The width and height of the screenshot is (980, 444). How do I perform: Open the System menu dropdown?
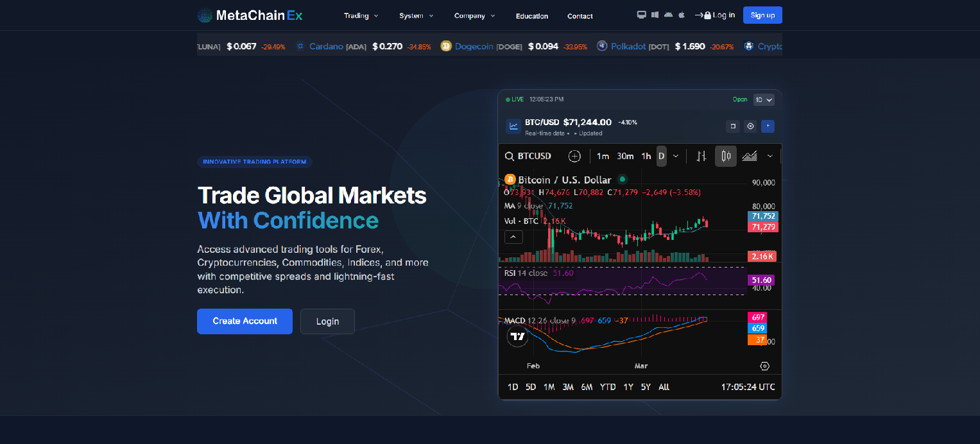416,15
